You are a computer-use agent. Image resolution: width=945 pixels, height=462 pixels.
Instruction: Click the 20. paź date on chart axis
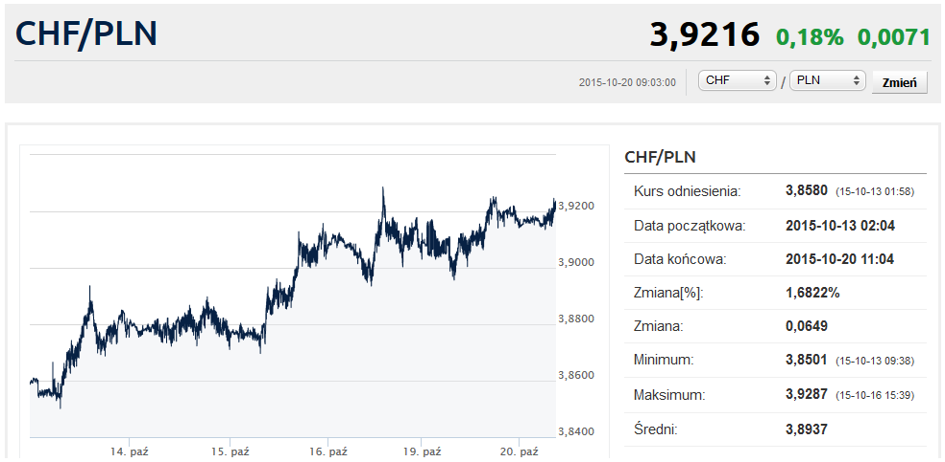519,452
